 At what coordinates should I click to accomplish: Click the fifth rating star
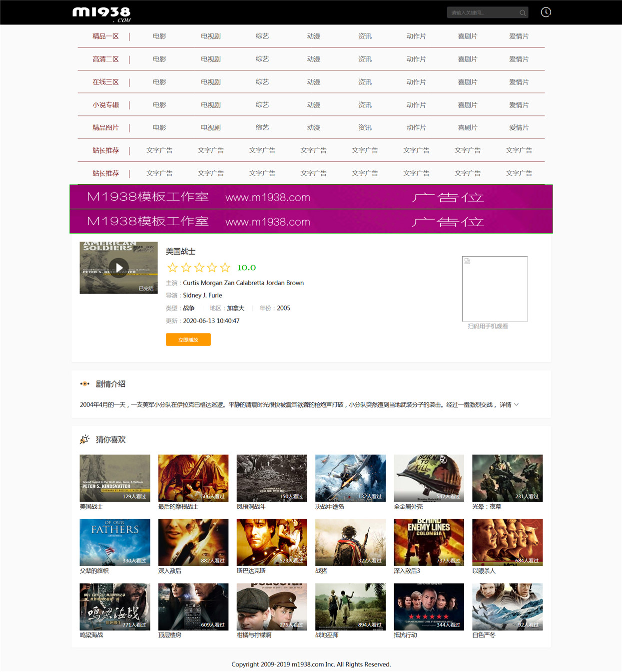225,268
